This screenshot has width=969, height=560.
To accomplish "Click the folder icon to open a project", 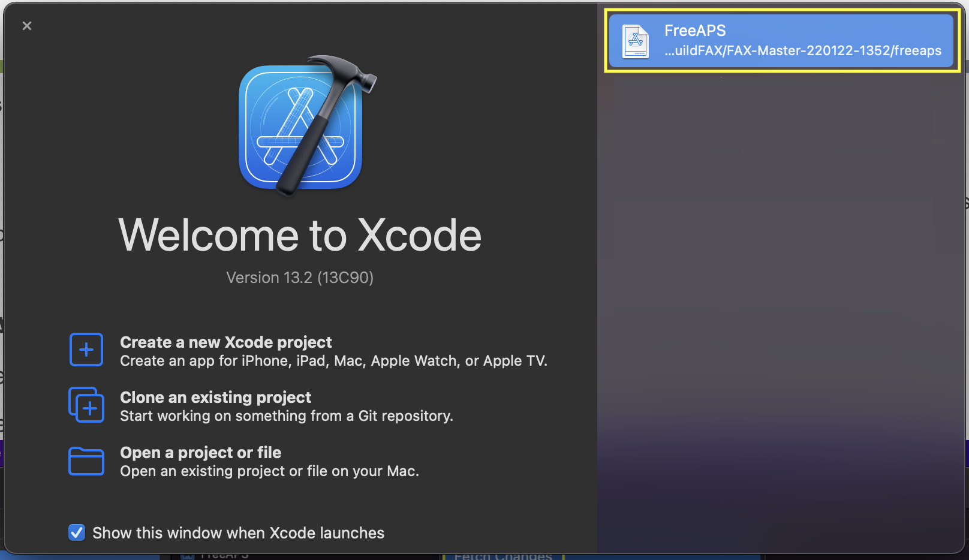I will (x=86, y=461).
